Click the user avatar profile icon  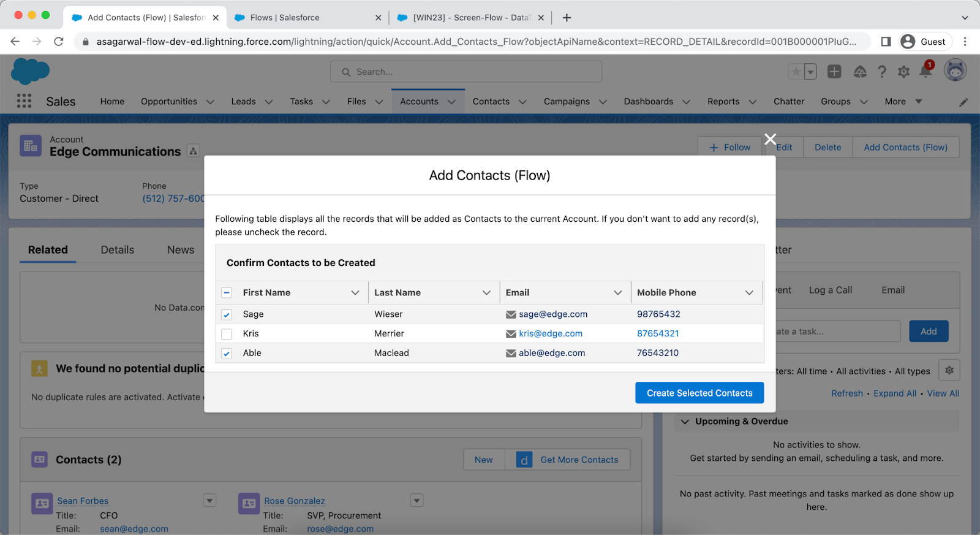[955, 70]
